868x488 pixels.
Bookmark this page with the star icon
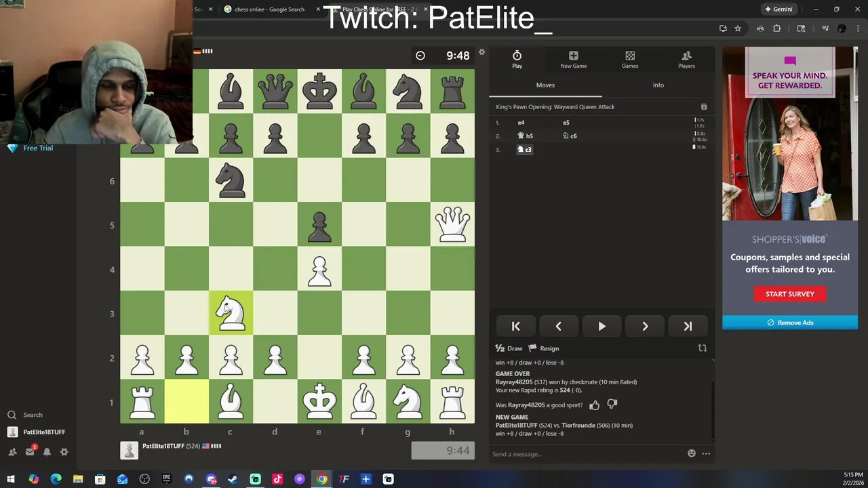(738, 28)
